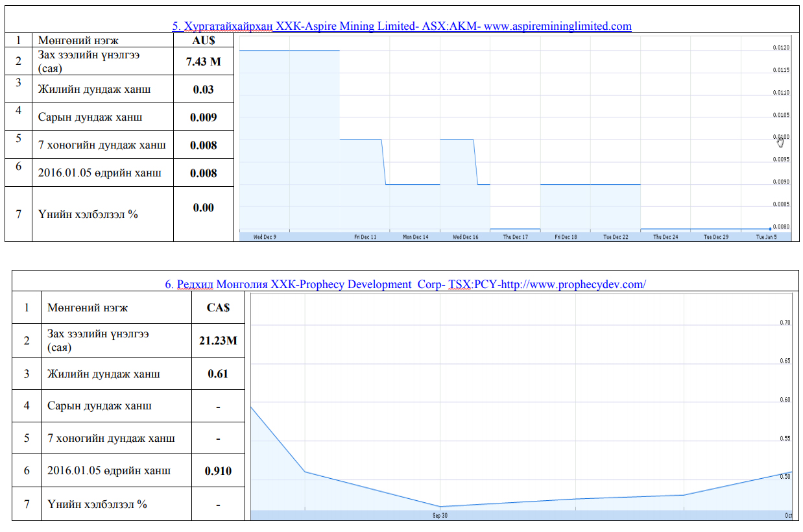Click the 0.0120 y-axis value
The width and height of the screenshot is (803, 532).
pos(781,48)
